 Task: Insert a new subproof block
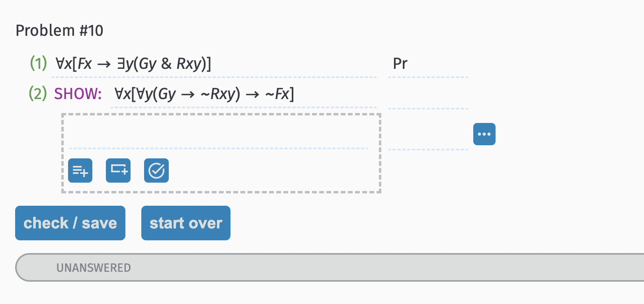coord(118,170)
